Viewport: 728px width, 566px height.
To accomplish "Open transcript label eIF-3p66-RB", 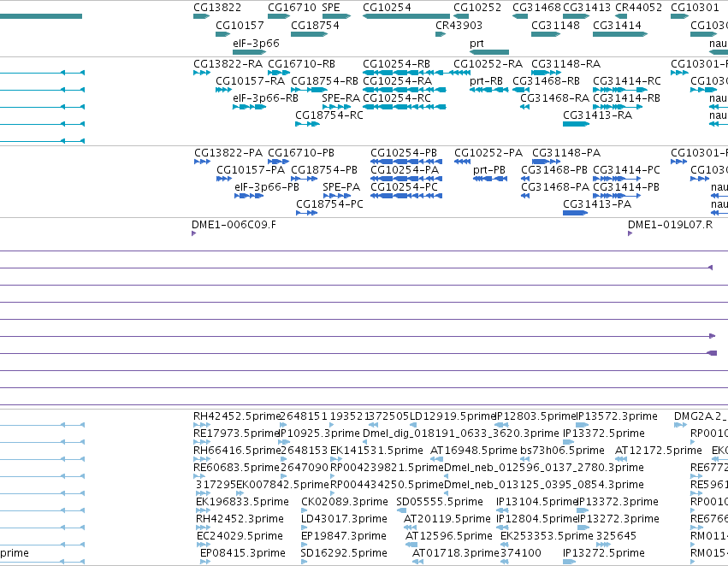I will 265,97.
